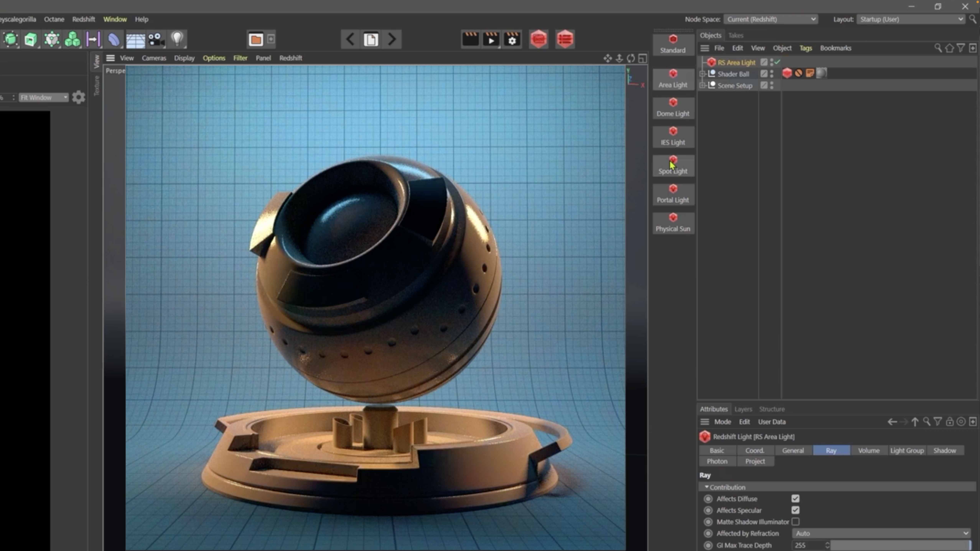The height and width of the screenshot is (551, 980).
Task: Enable Matte Shadow Illuminator checkbox
Action: [795, 521]
